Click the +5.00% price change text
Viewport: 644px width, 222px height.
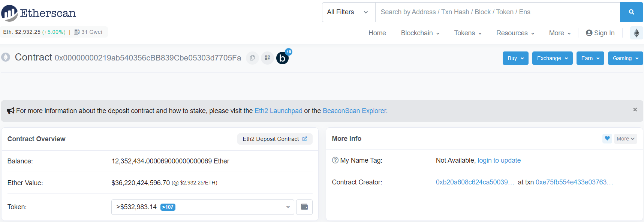click(x=54, y=32)
